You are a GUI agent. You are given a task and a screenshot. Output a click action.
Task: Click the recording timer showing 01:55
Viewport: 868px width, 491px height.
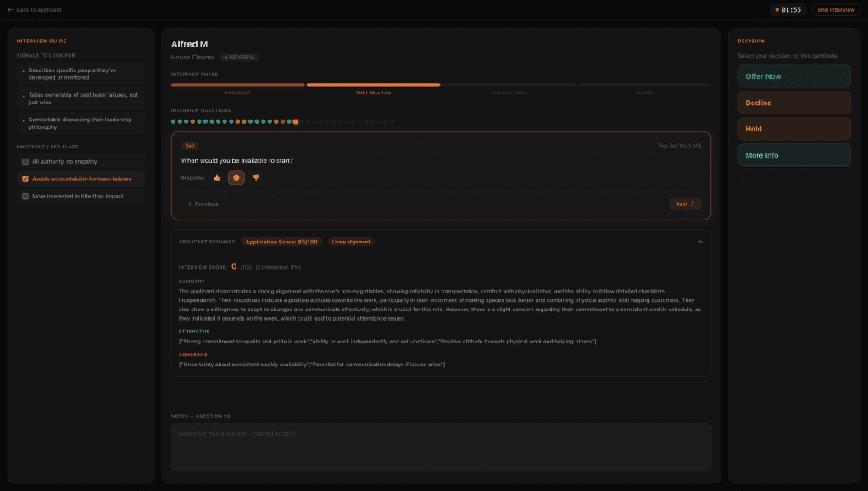click(787, 10)
